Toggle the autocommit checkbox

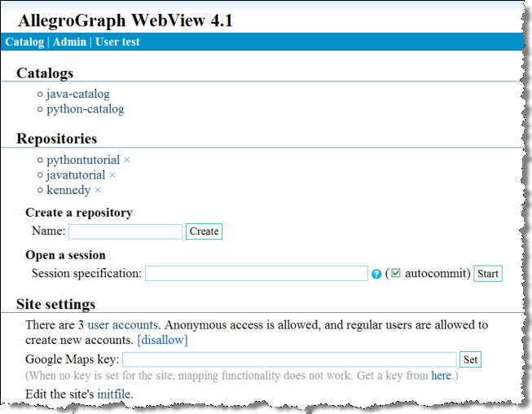[396, 273]
